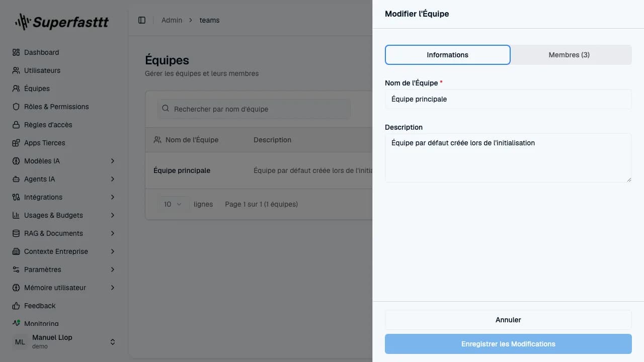Click Enregistrer les Modifications button
This screenshot has height=362, width=644.
[x=508, y=344]
